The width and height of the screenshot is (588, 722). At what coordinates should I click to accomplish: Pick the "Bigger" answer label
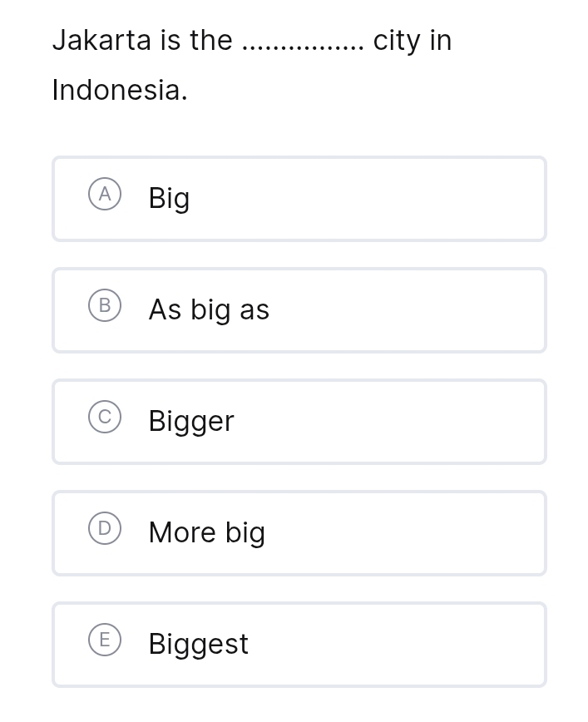tap(191, 422)
